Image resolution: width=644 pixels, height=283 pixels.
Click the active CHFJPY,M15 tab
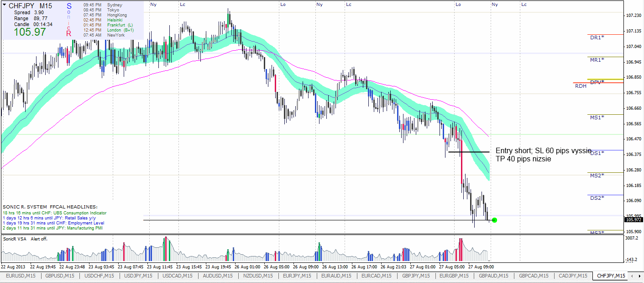(611, 276)
